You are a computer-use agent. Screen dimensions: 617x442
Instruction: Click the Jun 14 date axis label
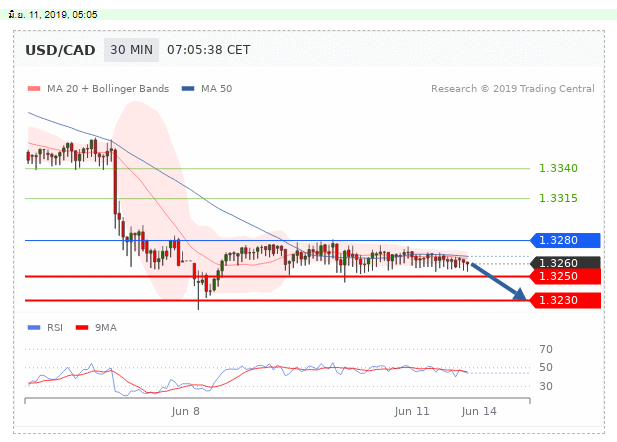(x=479, y=411)
